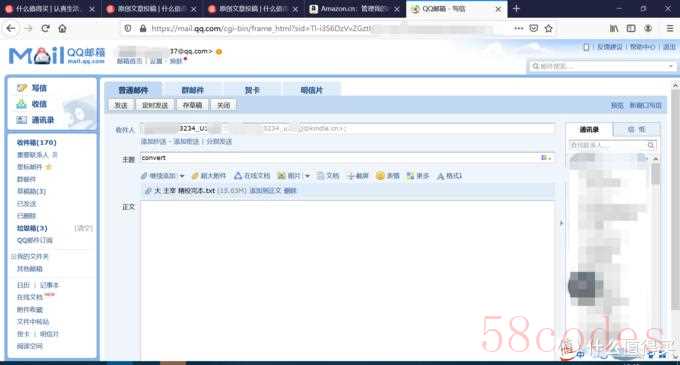Click the 超大附件 large attachment icon
Screen dimensions: 680x365
pos(195,176)
